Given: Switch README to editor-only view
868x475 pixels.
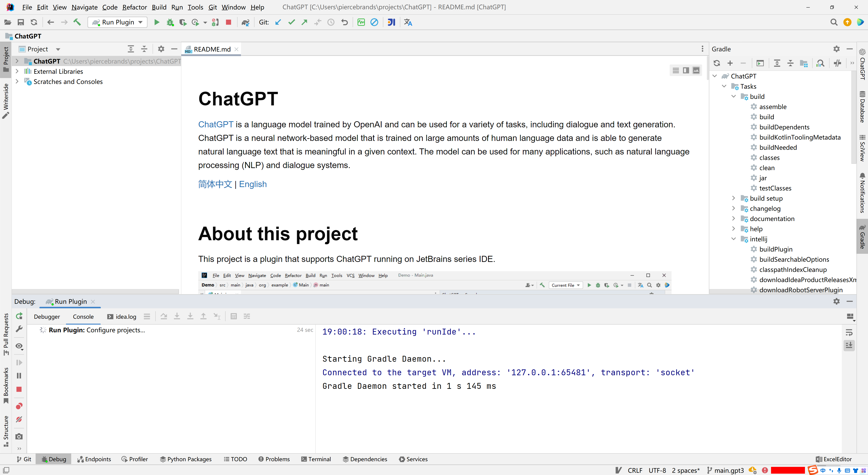Looking at the screenshot, I should [676, 70].
